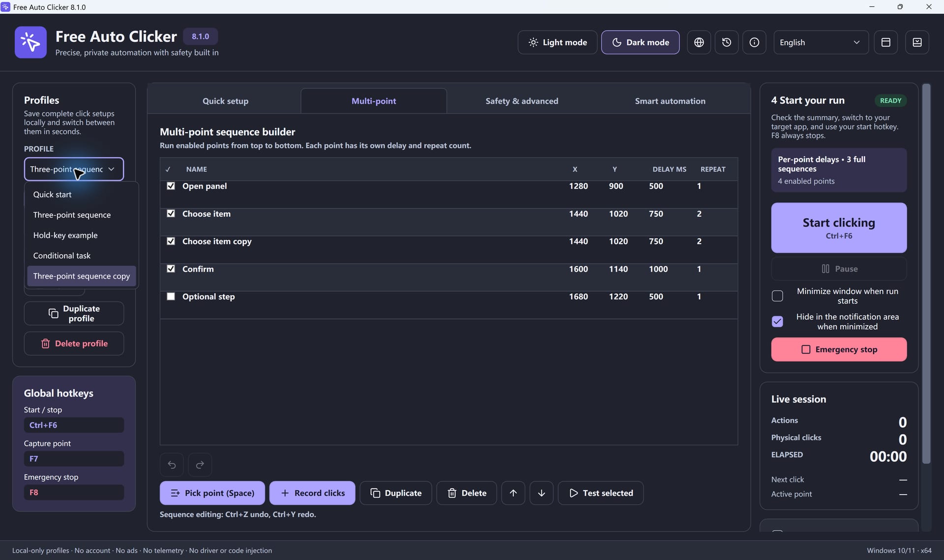
Task: Click Pick point (Space) button
Action: (x=212, y=493)
